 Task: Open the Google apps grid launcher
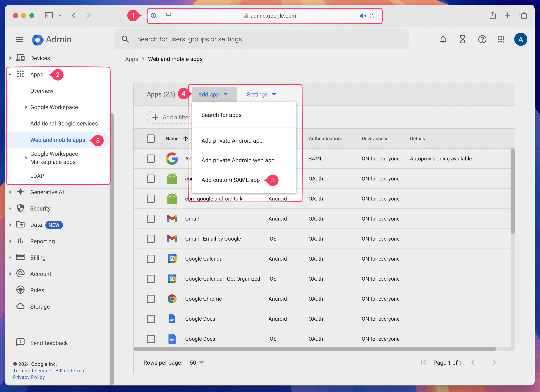501,39
